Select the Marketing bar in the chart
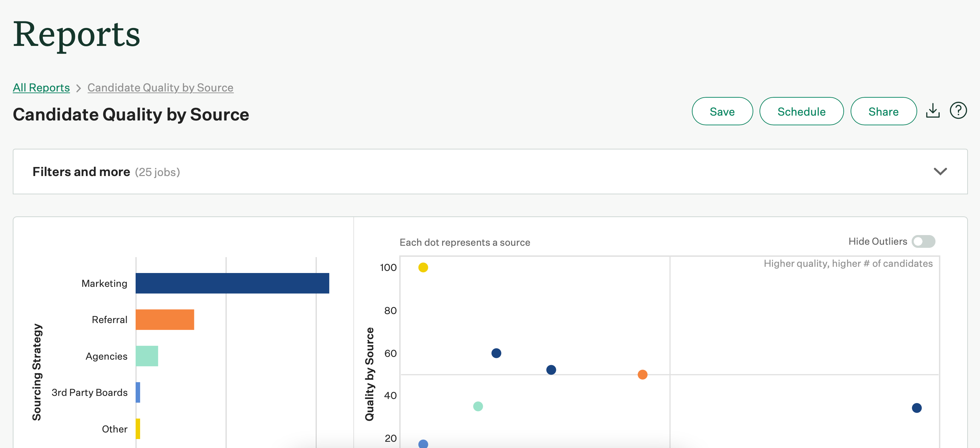 coord(232,283)
